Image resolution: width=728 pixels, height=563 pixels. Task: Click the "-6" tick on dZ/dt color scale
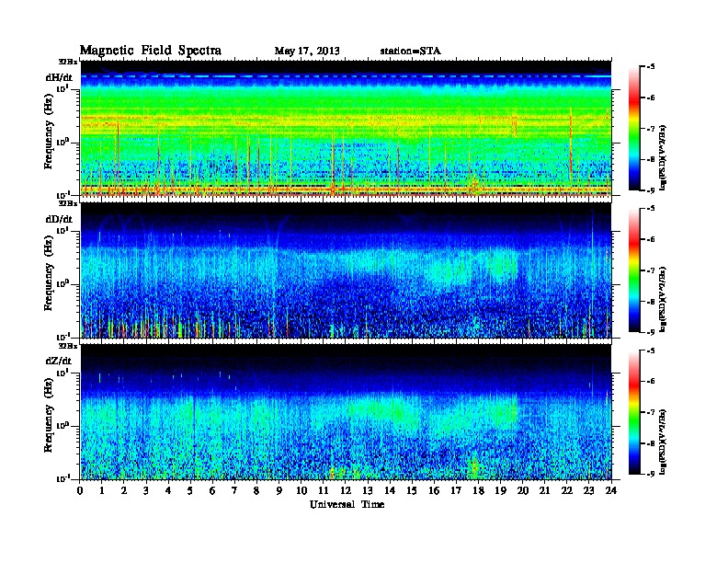651,381
